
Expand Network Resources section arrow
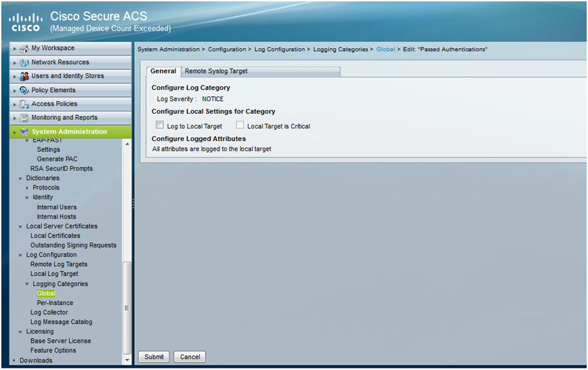click(15, 62)
